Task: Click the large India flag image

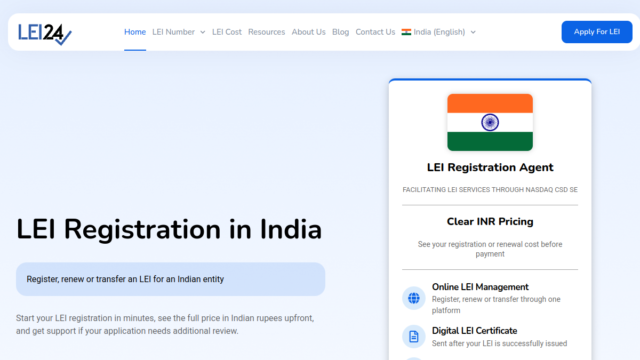Action: tap(490, 122)
